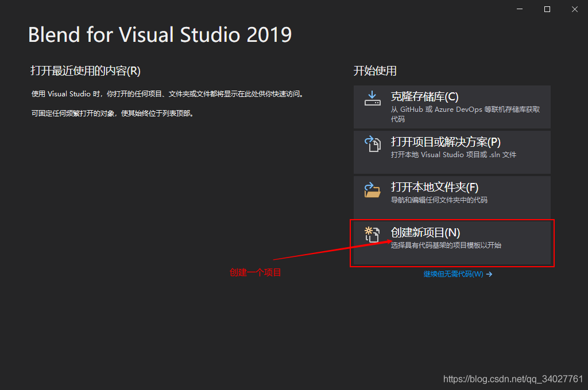Click the 打开最近使用的内容(R) heading
Viewport: 588px width, 390px height.
pyautogui.click(x=86, y=71)
